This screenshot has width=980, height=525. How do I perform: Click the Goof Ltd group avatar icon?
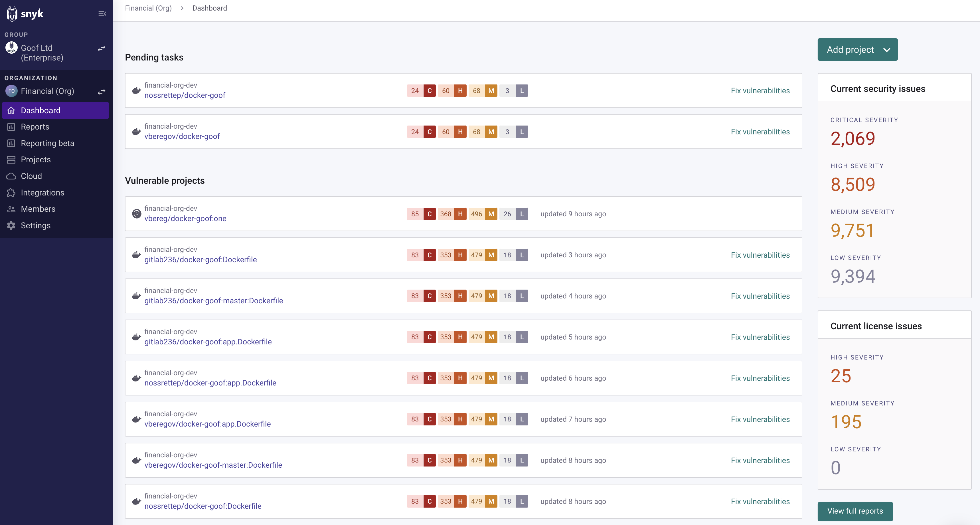(x=11, y=48)
